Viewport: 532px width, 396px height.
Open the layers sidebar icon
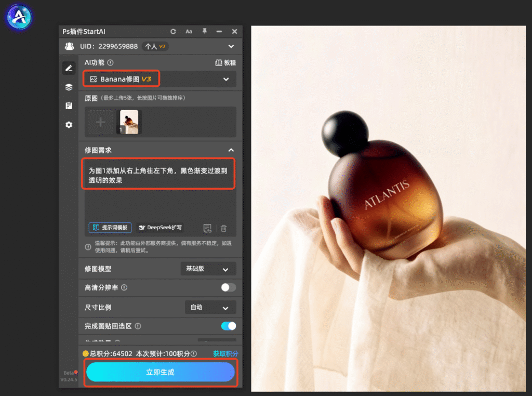(69, 87)
